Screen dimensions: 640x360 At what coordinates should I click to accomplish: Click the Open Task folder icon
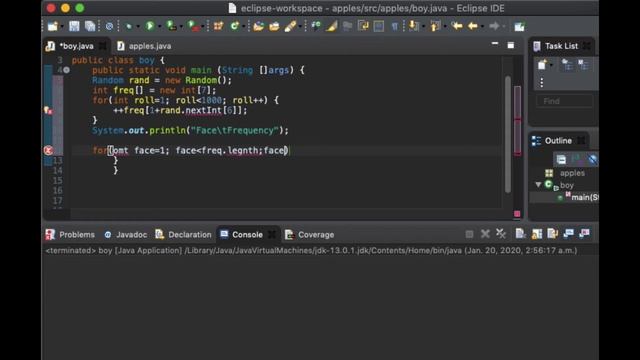pyautogui.click(x=274, y=27)
